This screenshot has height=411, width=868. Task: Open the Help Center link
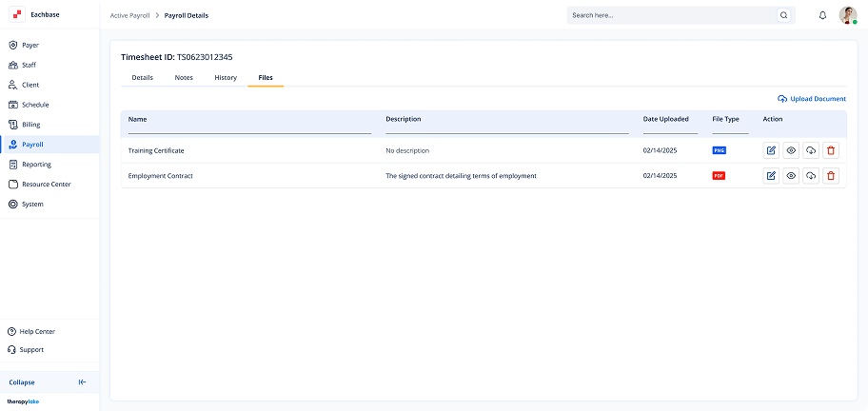(31, 332)
